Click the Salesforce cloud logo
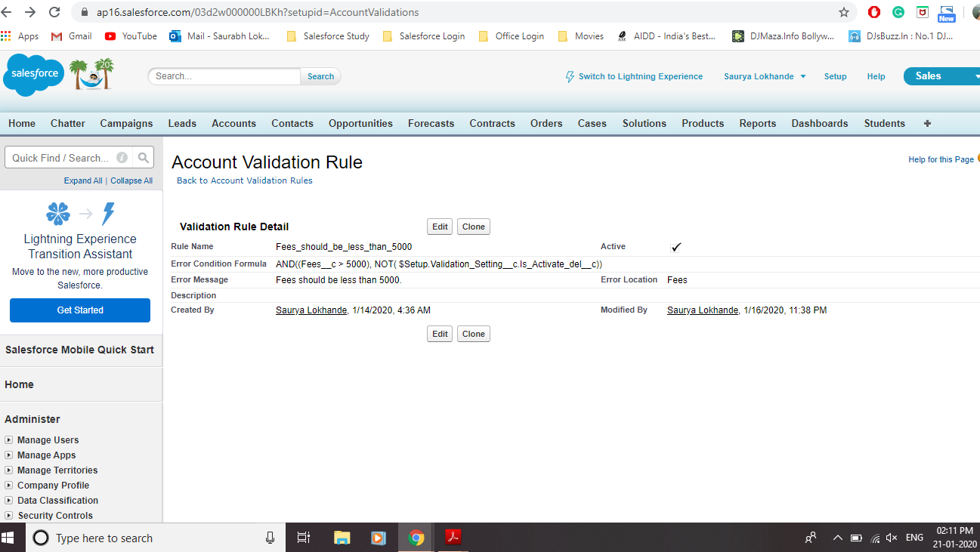The width and height of the screenshot is (980, 552). 33,75
